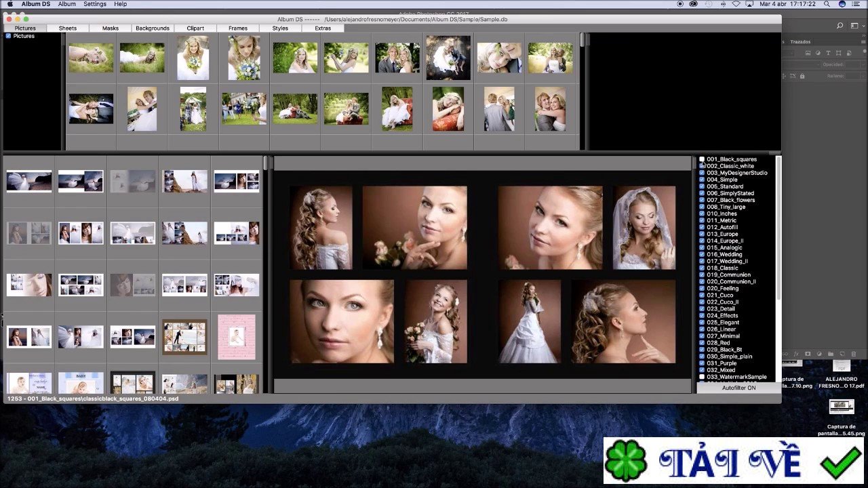
Task: Expand the workspace chevron next to Trazados
Action: click(x=864, y=35)
